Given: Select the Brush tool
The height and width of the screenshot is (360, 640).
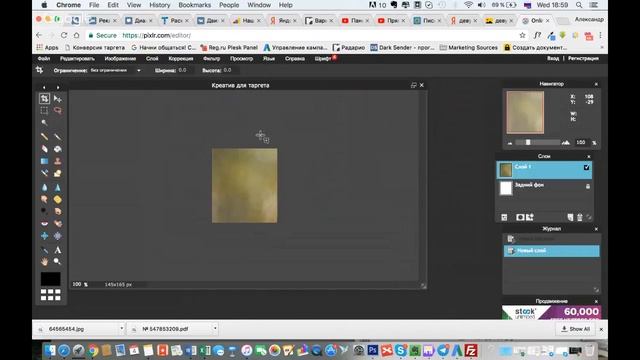Looking at the screenshot, I should pos(58,137).
